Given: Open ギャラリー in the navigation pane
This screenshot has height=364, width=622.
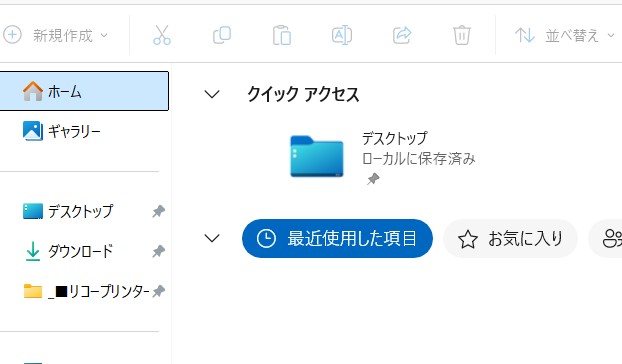Looking at the screenshot, I should click(74, 131).
